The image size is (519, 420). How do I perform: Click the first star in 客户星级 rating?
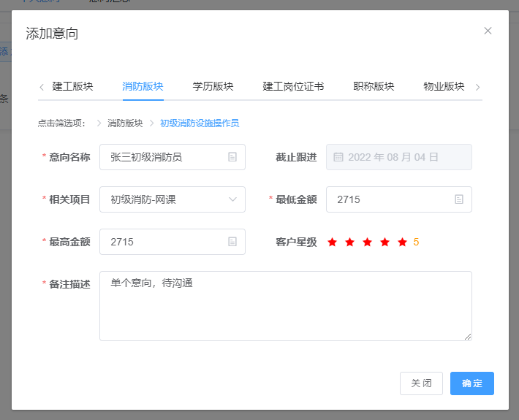(332, 243)
